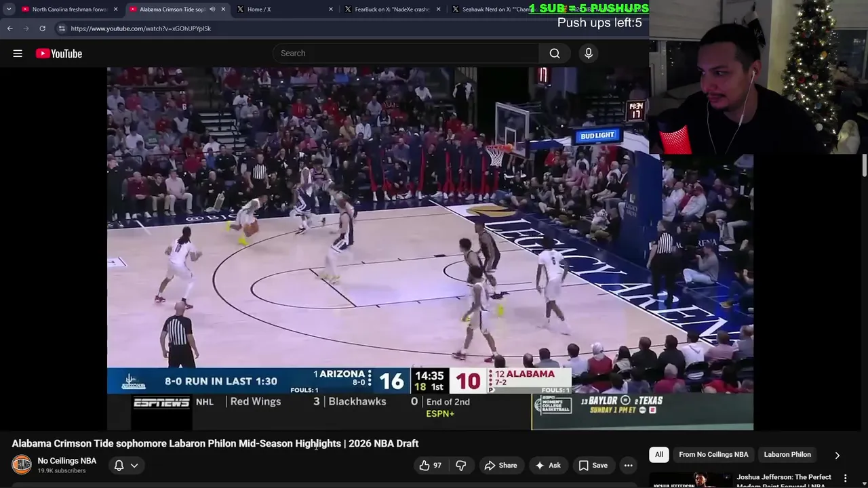Viewport: 868px width, 488px height.
Task: Open Joshua Jefferson recommended video title
Action: (784, 481)
